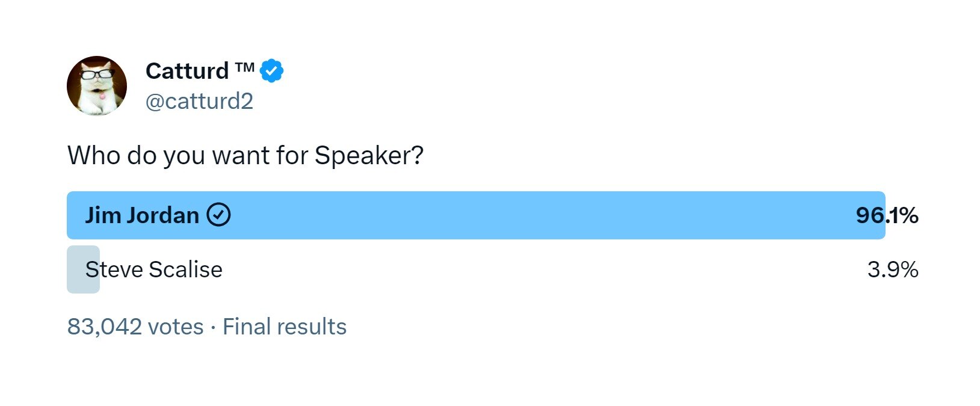Click the cat's glasses in avatar

[97, 75]
